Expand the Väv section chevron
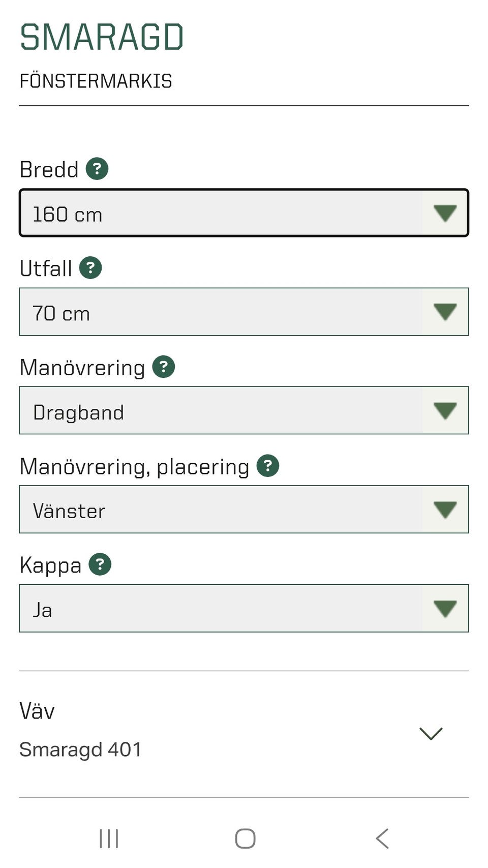 pos(431,733)
